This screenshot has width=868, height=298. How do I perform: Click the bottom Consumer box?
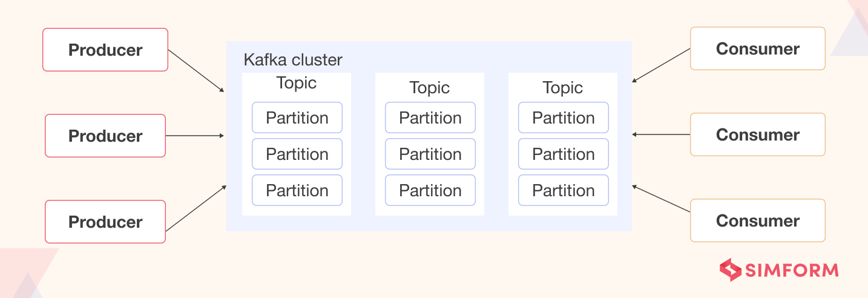(758, 220)
